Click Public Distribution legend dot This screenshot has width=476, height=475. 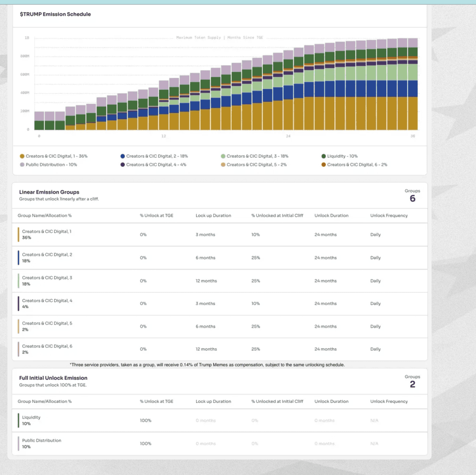point(22,165)
